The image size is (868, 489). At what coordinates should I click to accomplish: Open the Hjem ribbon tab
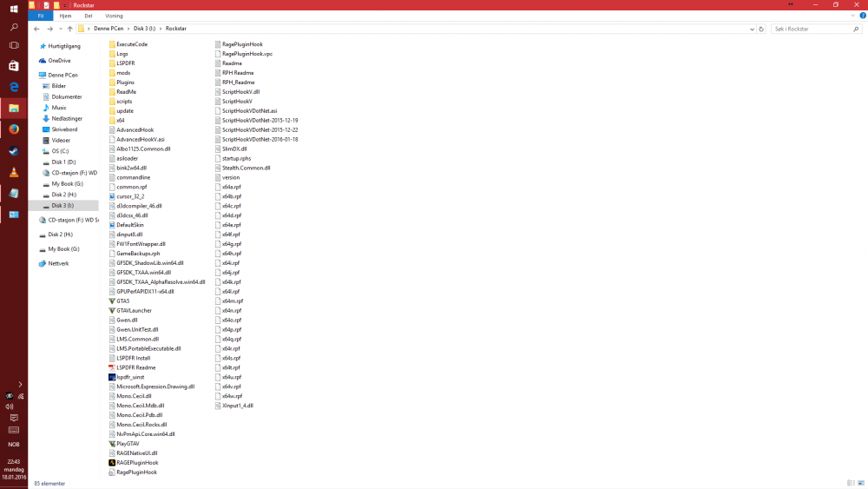coord(65,16)
